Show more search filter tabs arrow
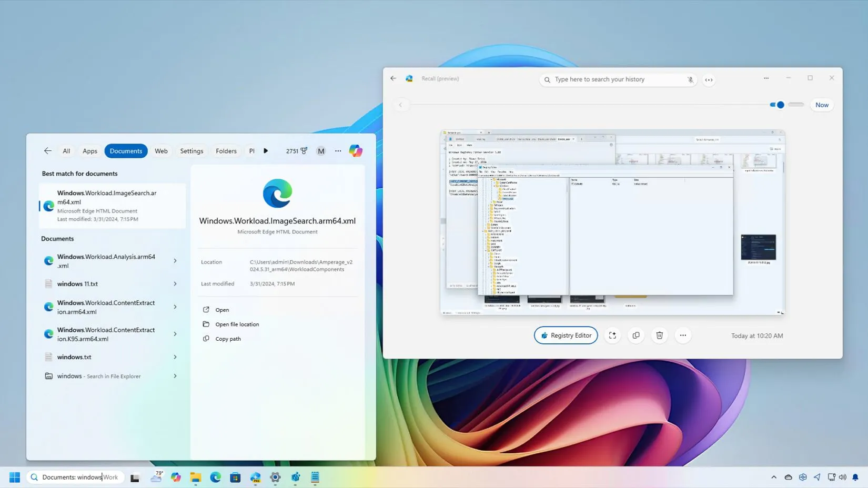The image size is (868, 488). coord(266,151)
